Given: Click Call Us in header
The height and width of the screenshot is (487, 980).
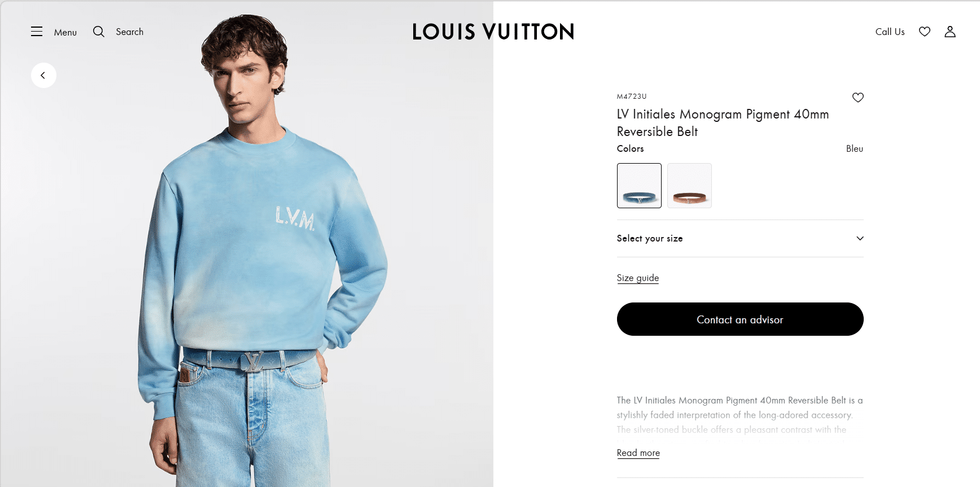Looking at the screenshot, I should (890, 32).
